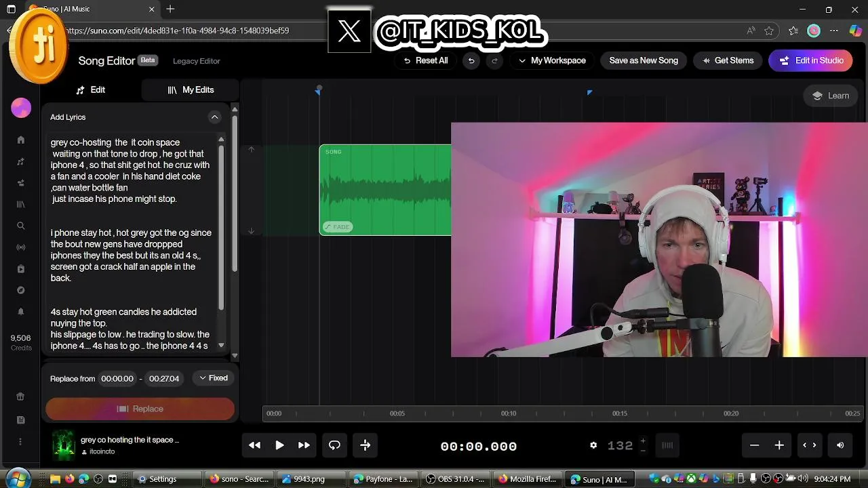868x488 pixels.
Task: Open Notifications bell in sidebar
Action: pyautogui.click(x=21, y=312)
